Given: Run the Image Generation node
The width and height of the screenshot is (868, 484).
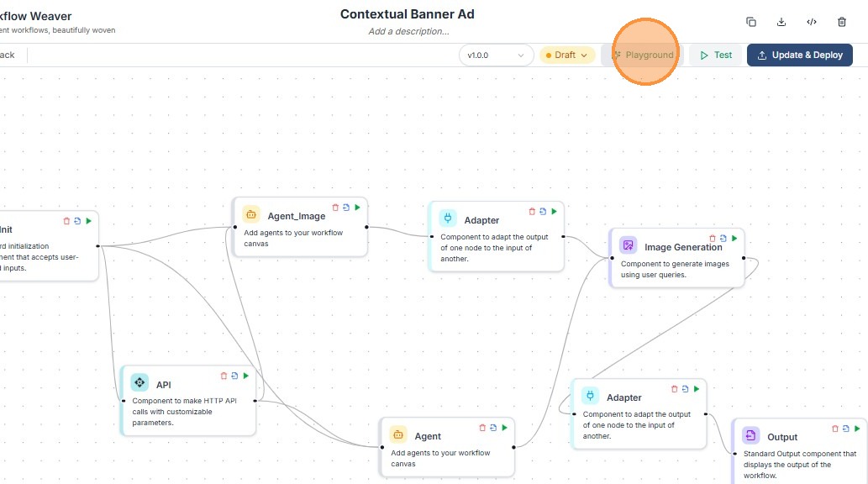Looking at the screenshot, I should 734,239.
